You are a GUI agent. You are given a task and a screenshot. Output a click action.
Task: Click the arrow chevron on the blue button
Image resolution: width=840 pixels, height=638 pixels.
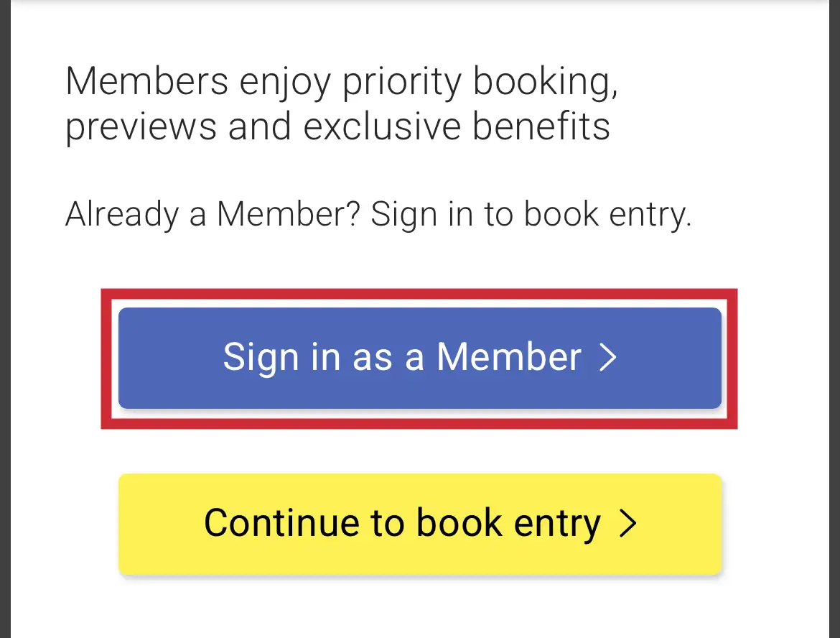608,358
